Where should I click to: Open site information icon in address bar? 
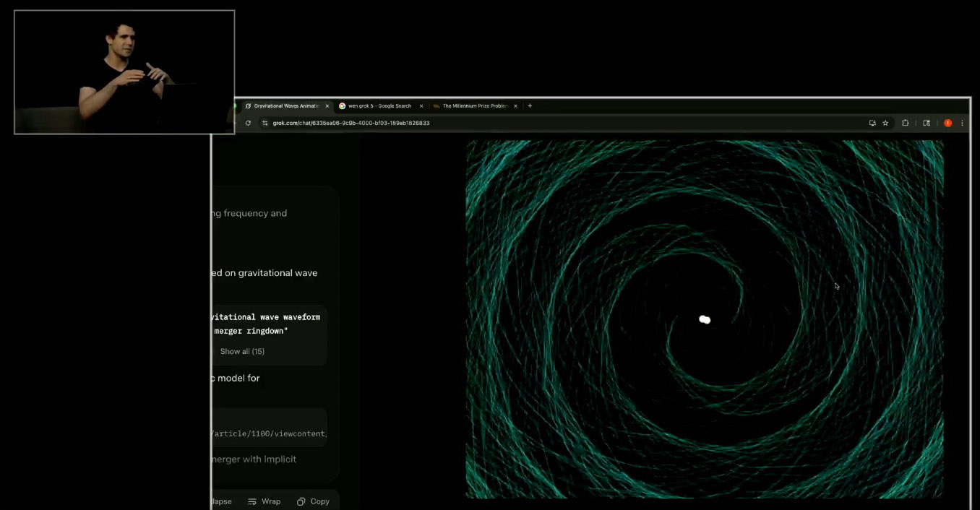pyautogui.click(x=265, y=123)
